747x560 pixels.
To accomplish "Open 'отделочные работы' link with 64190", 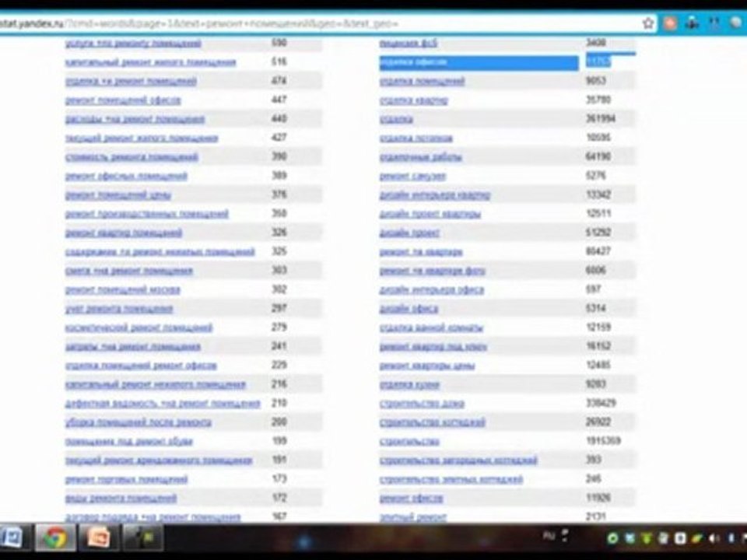I will click(421, 157).
